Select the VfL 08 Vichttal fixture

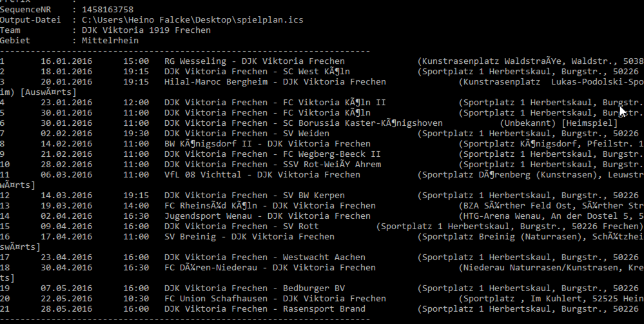[262, 175]
